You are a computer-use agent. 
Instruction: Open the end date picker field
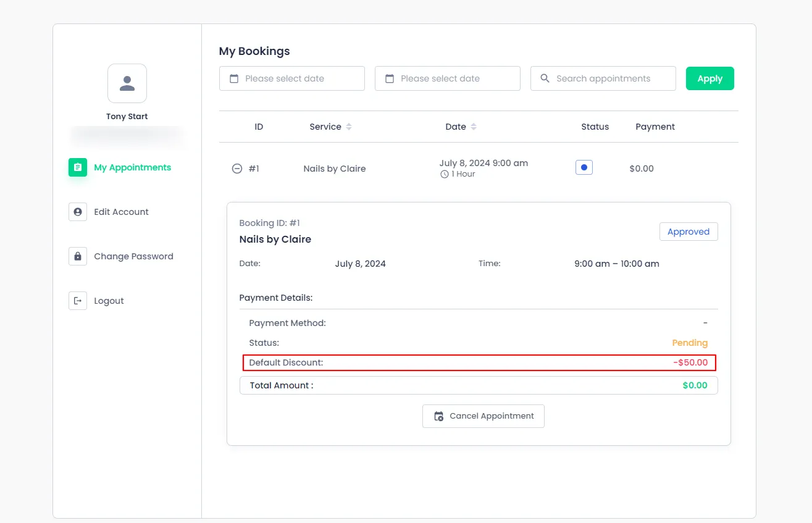[448, 78]
